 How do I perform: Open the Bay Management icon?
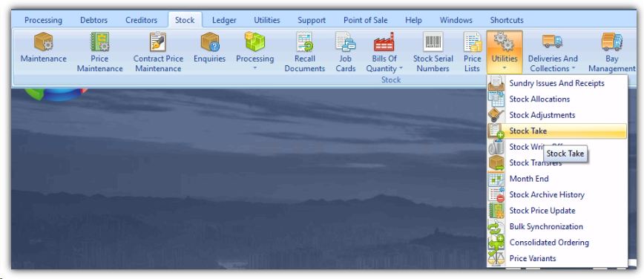click(611, 52)
